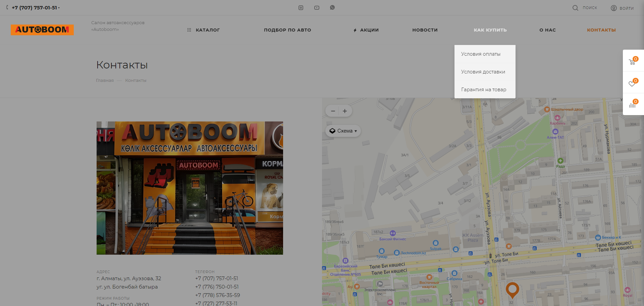Click the catalog grid icon
The height and width of the screenshot is (306, 644).
pyautogui.click(x=189, y=30)
